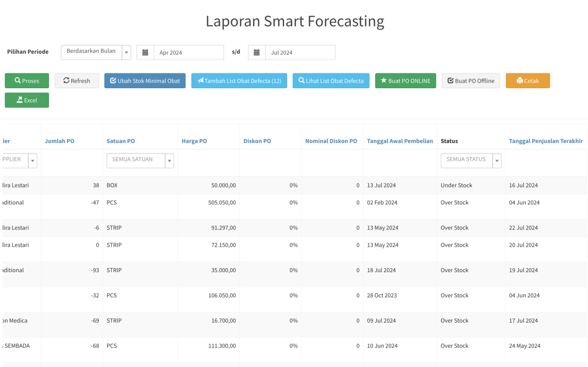Image resolution: width=588 pixels, height=367 pixels.
Task: Refresh the forecasting report
Action: pos(77,81)
